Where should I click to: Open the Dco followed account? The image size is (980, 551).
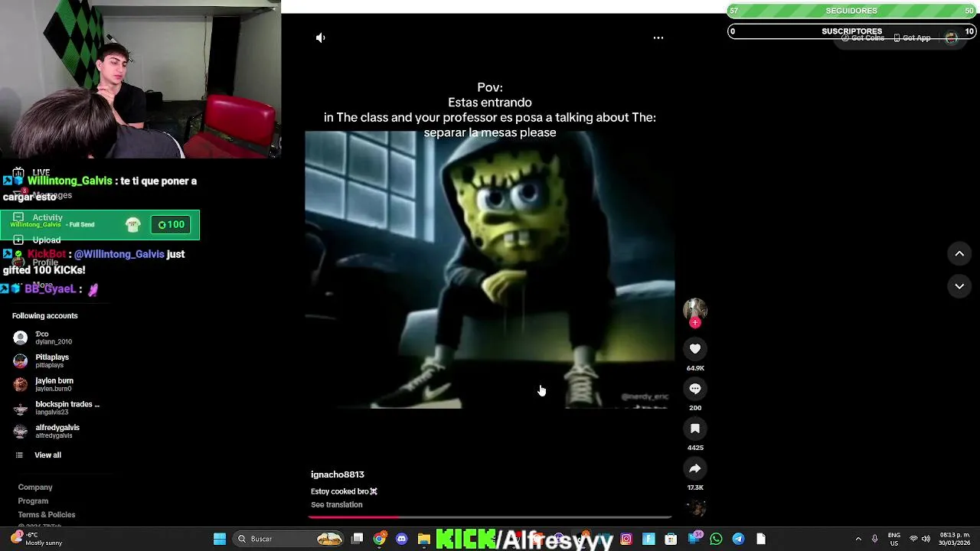point(43,337)
